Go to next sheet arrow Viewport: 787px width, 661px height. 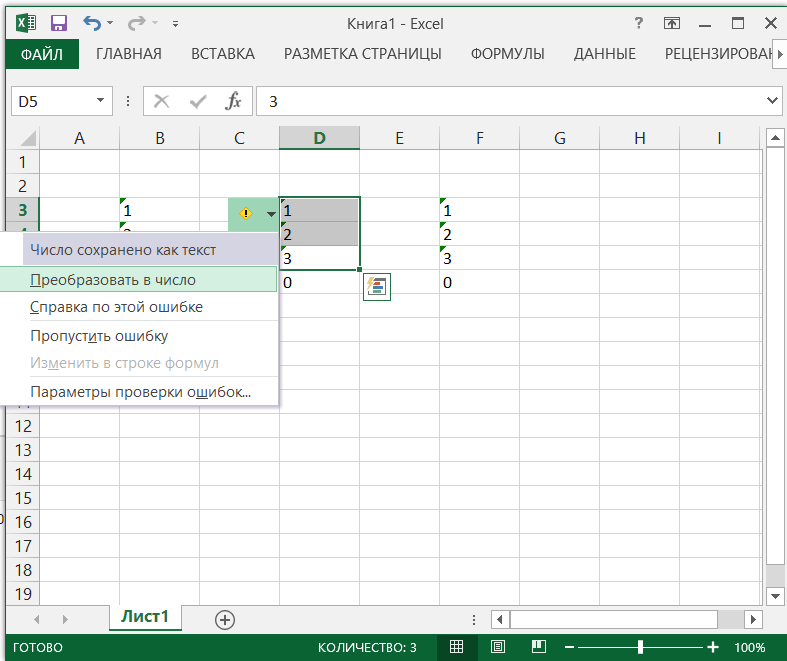(x=65, y=619)
